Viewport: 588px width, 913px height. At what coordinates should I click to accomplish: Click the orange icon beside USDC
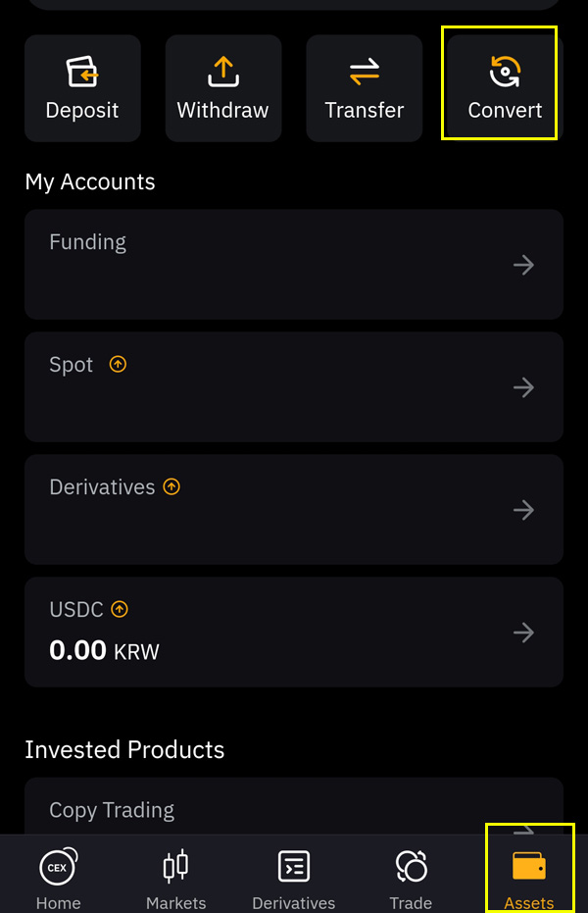point(120,609)
